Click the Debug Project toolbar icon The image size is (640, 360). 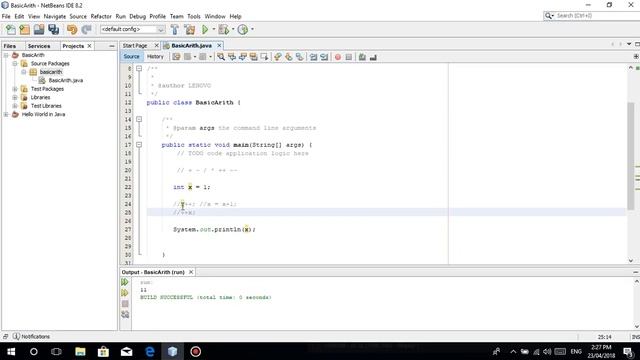pyautogui.click(x=223, y=29)
